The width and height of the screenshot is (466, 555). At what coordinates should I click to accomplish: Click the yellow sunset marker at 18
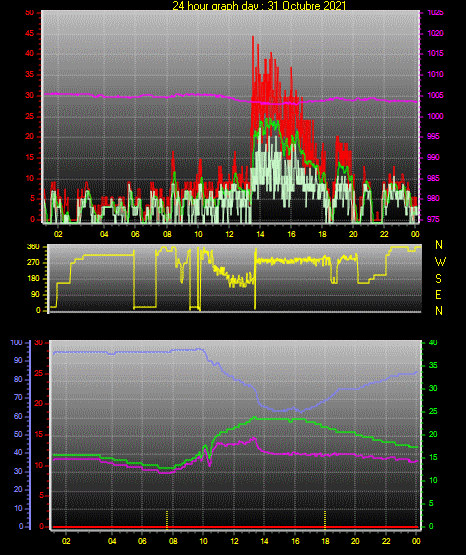(x=325, y=520)
